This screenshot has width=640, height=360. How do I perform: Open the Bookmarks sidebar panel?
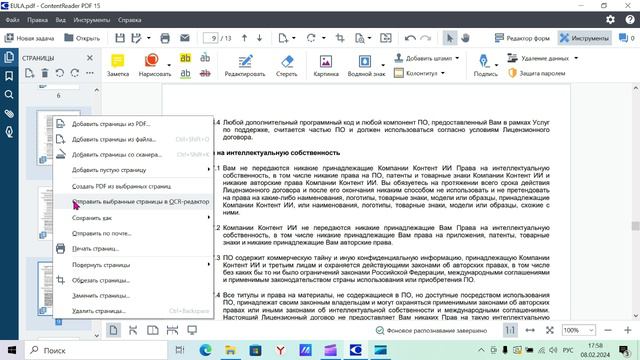click(x=9, y=76)
